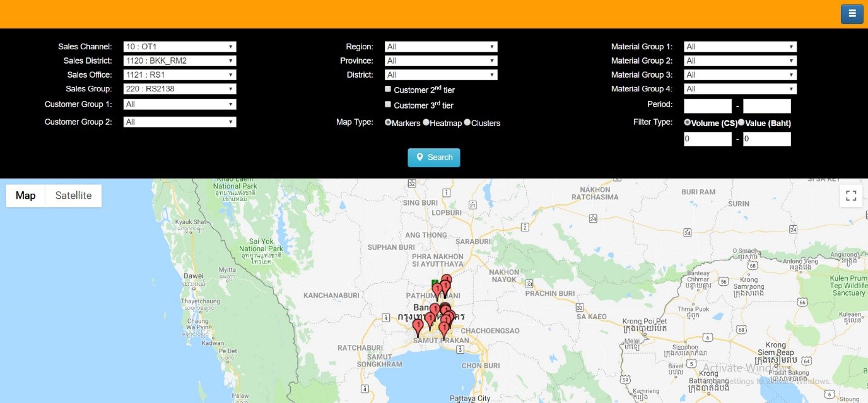
Task: Click the SING BURI map label
Action: point(420,202)
